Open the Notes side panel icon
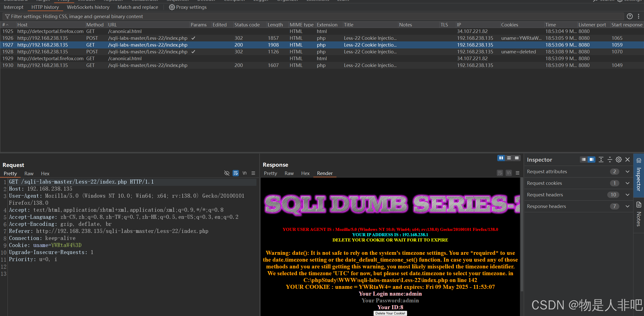This screenshot has width=644, height=316. [x=638, y=204]
